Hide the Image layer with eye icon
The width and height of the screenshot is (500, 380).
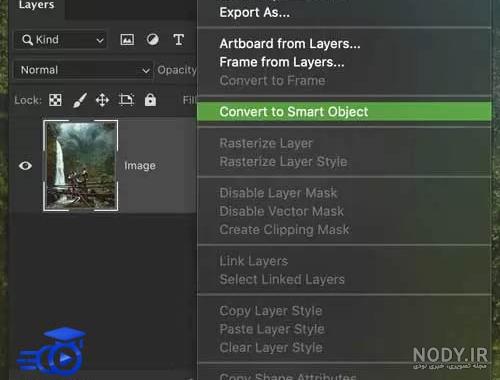click(x=25, y=166)
